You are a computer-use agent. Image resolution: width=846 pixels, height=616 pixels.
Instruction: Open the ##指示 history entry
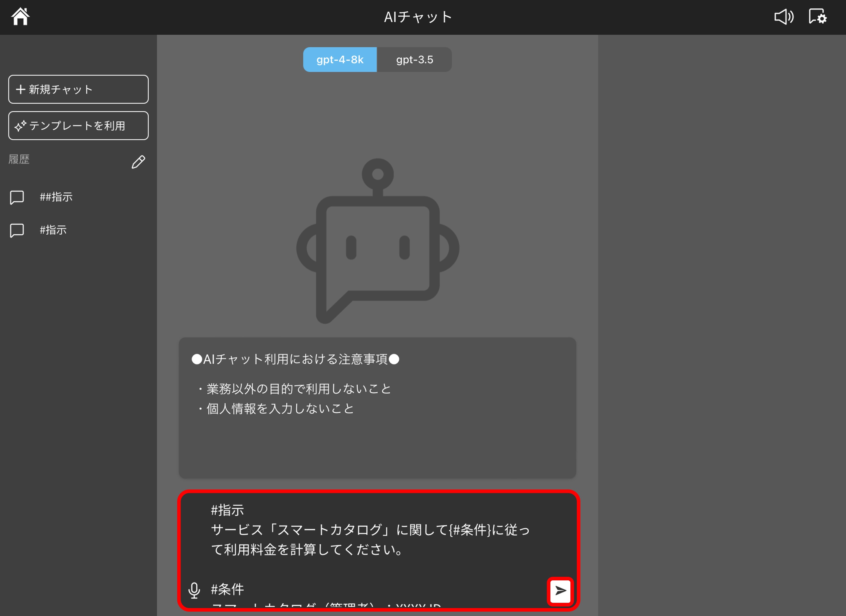point(56,197)
